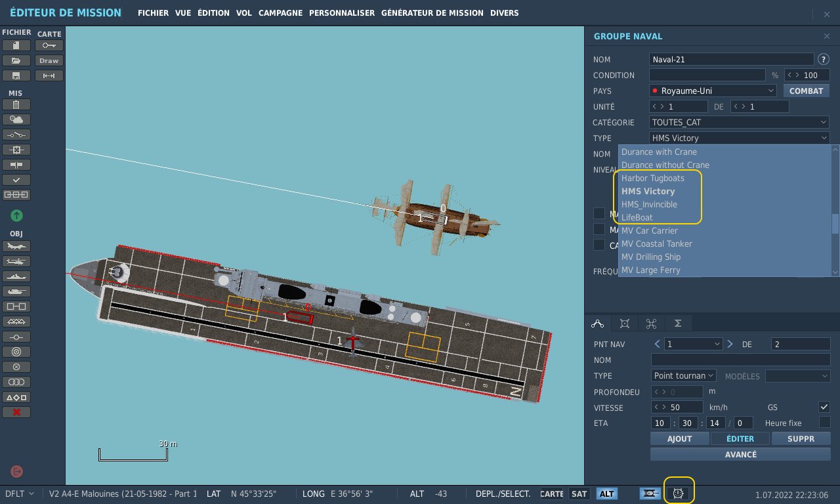
Task: Click the ÉDITER waypoint button
Action: 740,438
